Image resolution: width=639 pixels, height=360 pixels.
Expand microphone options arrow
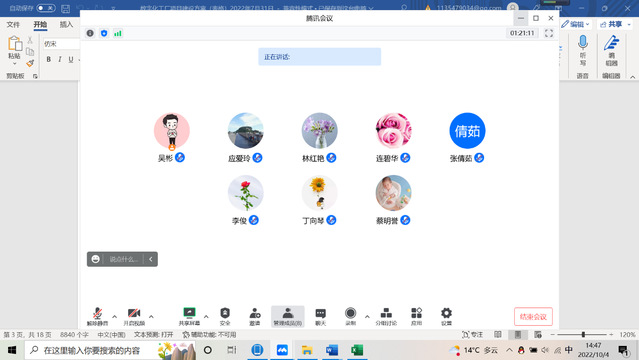tap(115, 316)
